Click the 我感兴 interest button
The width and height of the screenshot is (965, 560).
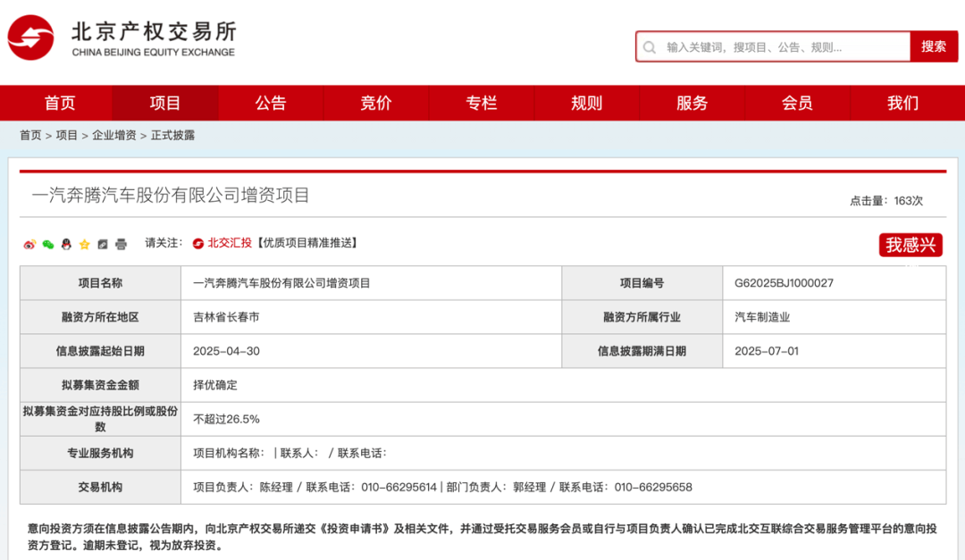pos(910,245)
